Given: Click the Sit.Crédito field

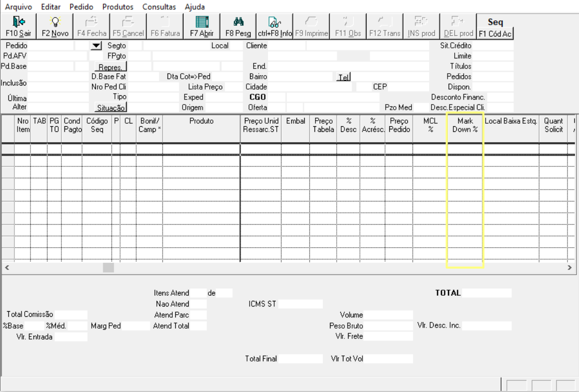Looking at the screenshot, I should (x=492, y=46).
